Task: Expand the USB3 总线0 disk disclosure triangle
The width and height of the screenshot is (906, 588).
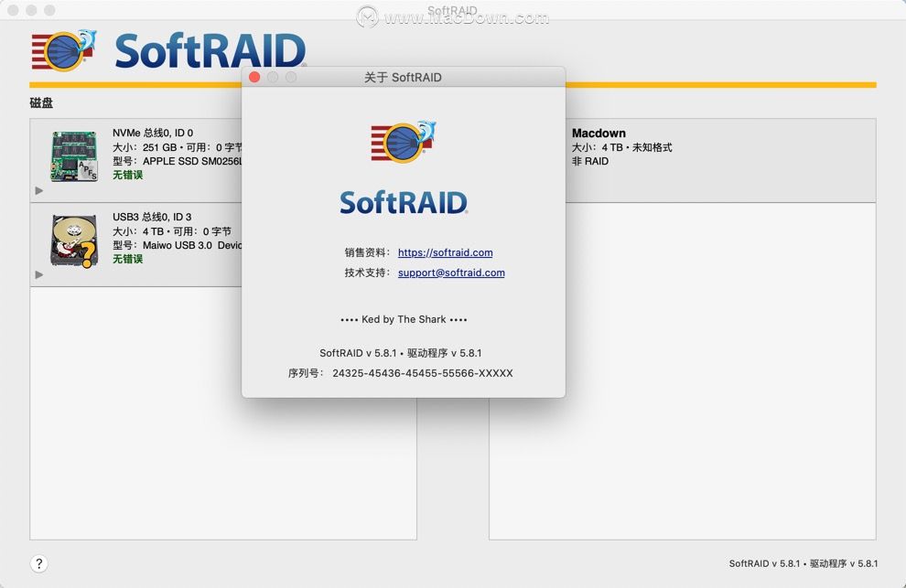Action: [38, 275]
